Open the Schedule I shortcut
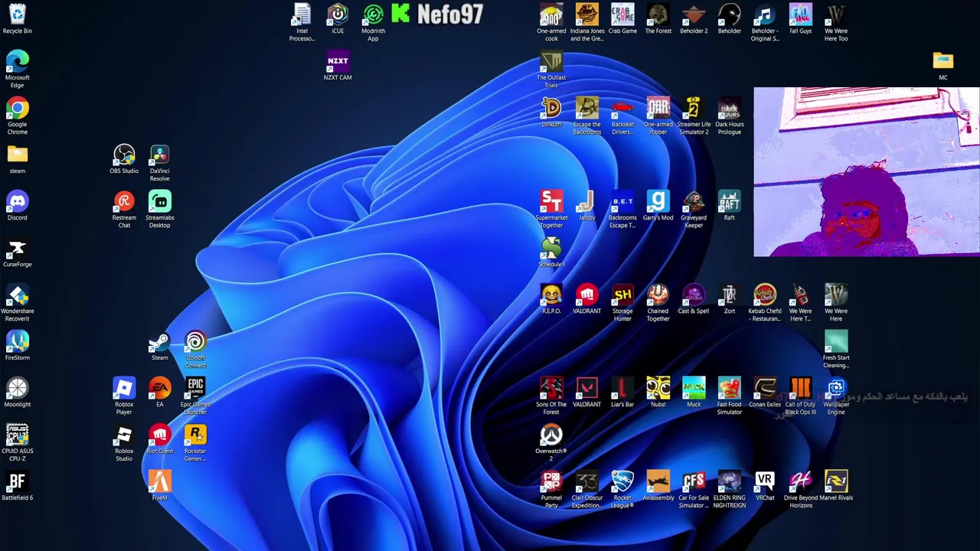980x551 pixels. point(551,253)
